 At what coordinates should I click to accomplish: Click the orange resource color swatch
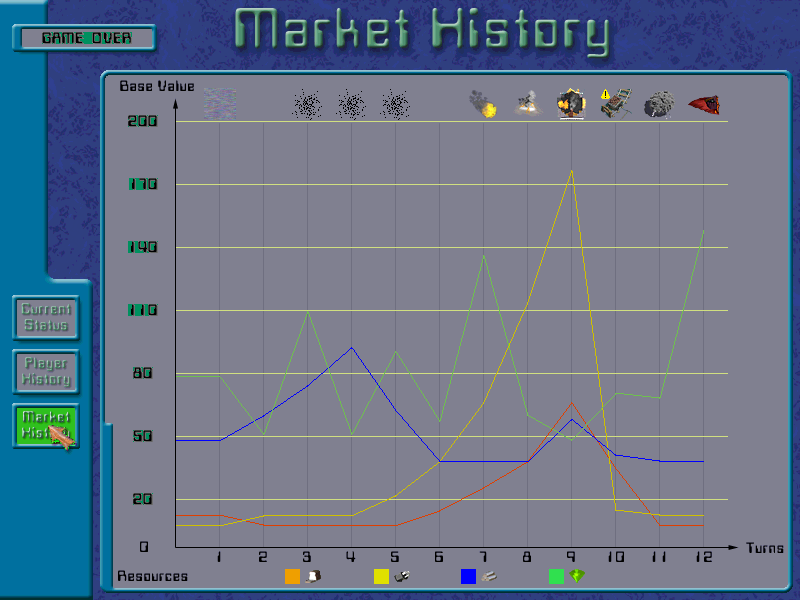pos(292,576)
